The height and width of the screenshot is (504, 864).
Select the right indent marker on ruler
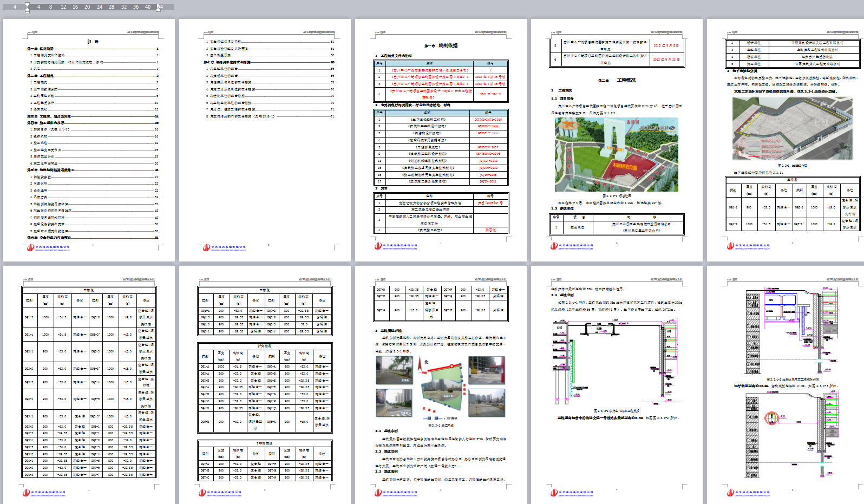point(159,9)
